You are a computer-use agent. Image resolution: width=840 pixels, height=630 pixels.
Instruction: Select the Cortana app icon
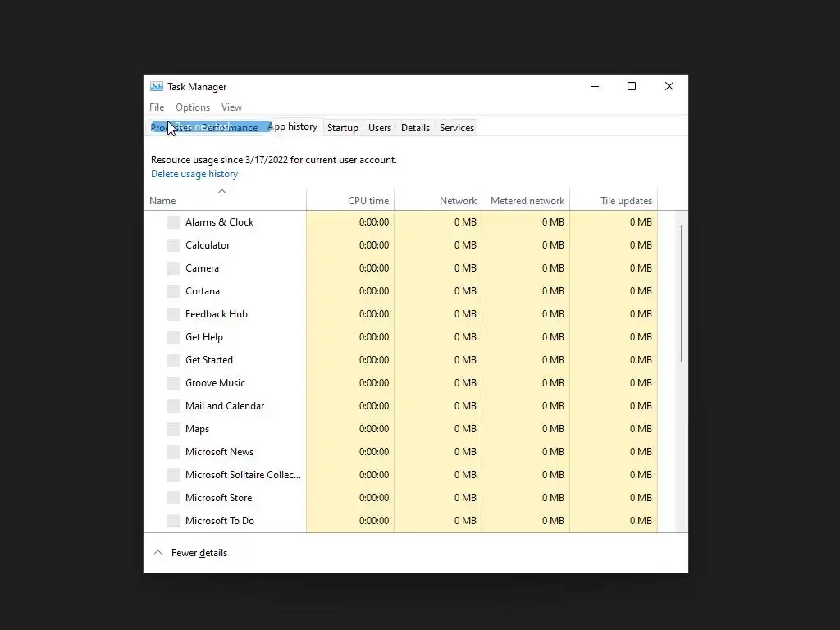tap(174, 291)
